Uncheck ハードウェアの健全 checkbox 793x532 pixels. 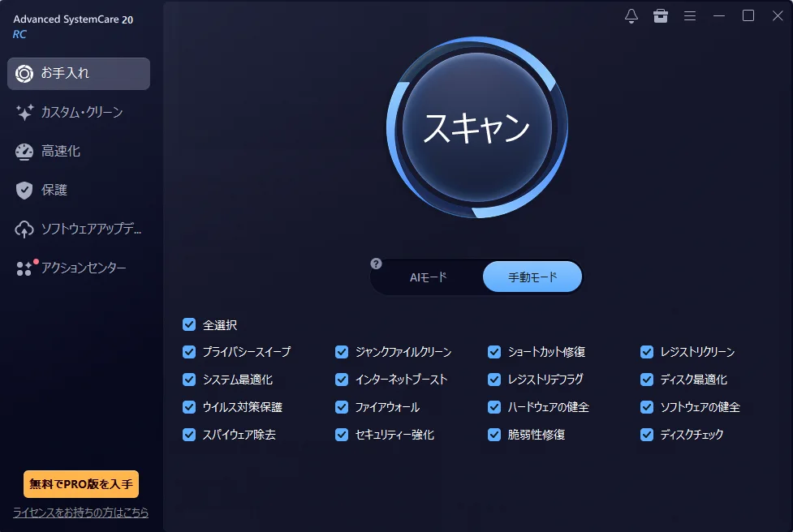(494, 407)
